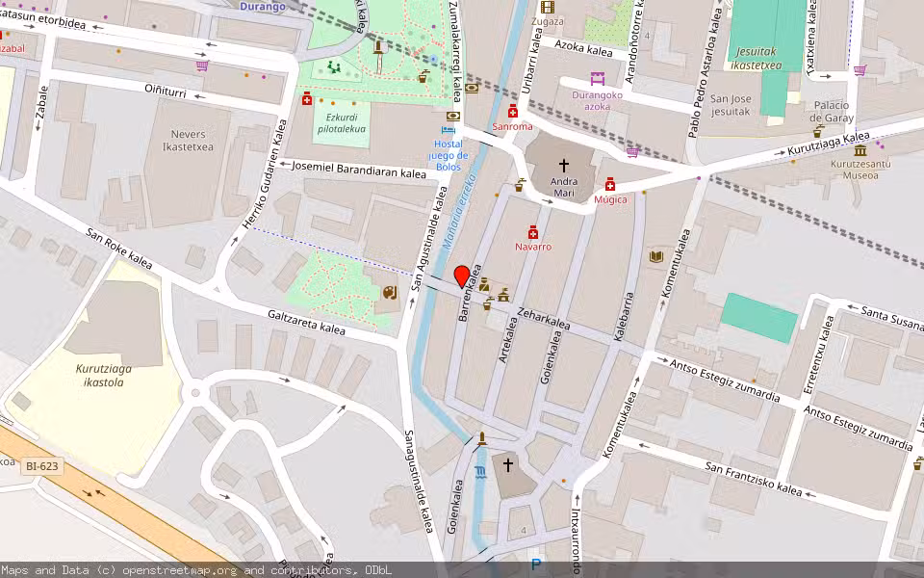Click the BI-623 road shield
Image resolution: width=924 pixels, height=578 pixels.
(43, 468)
